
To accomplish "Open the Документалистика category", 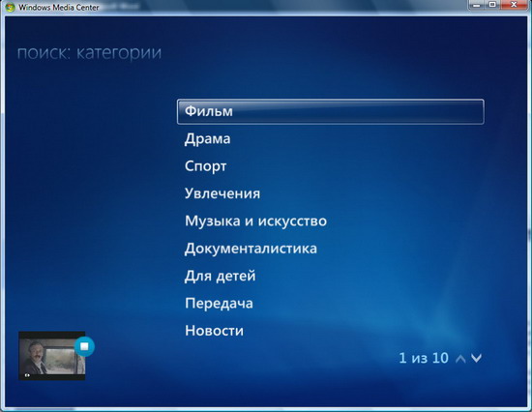I will pyautogui.click(x=251, y=249).
